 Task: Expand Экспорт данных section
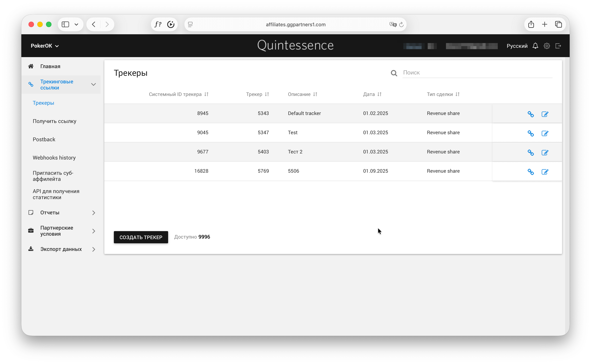pos(94,249)
